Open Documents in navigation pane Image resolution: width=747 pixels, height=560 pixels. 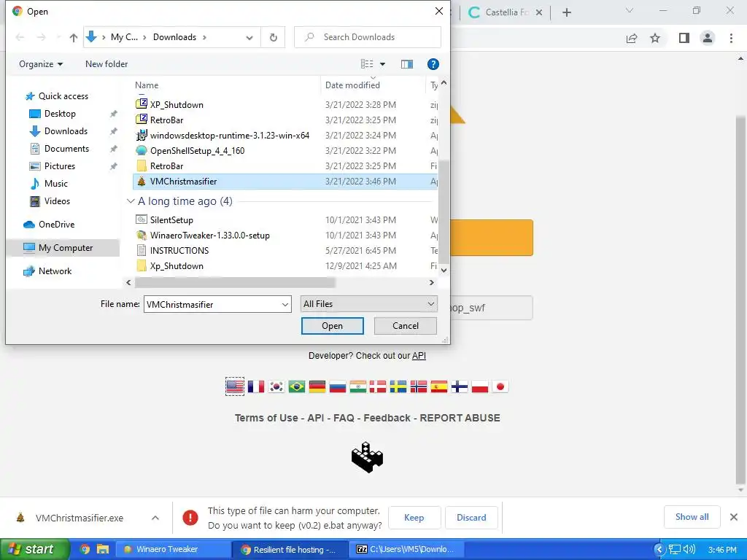click(x=66, y=149)
